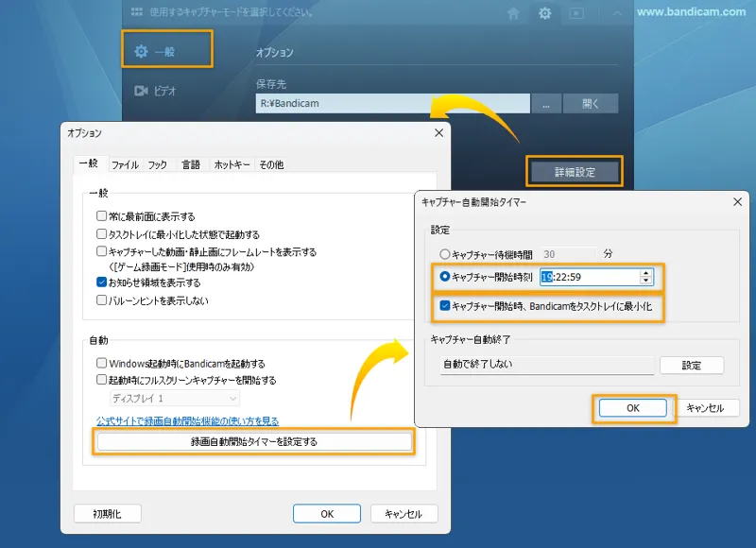This screenshot has width=756, height=548.
Task: Increase start time with up spinner arrow
Action: 646,273
